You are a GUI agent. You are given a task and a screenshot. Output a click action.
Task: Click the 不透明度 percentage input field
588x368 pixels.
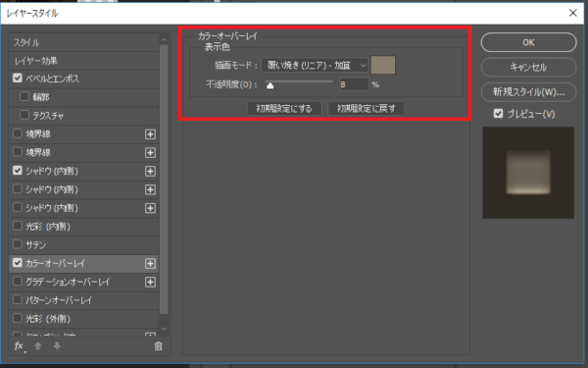coord(354,84)
